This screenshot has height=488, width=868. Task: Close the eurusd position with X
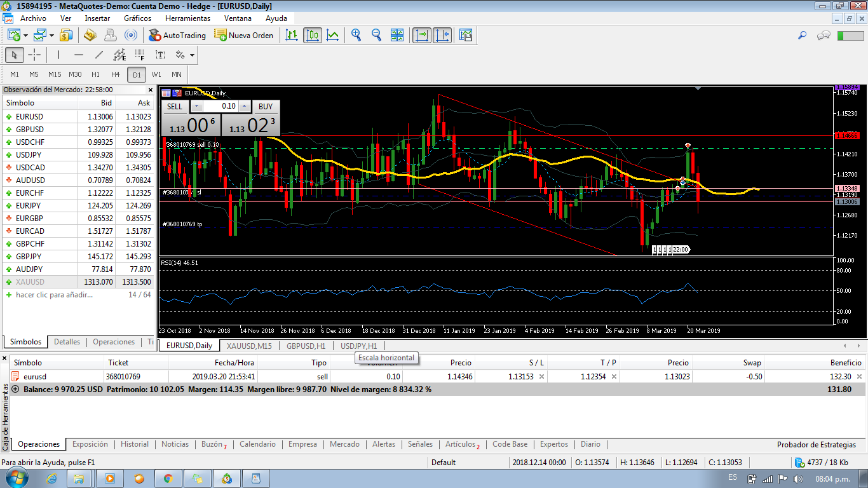860,377
